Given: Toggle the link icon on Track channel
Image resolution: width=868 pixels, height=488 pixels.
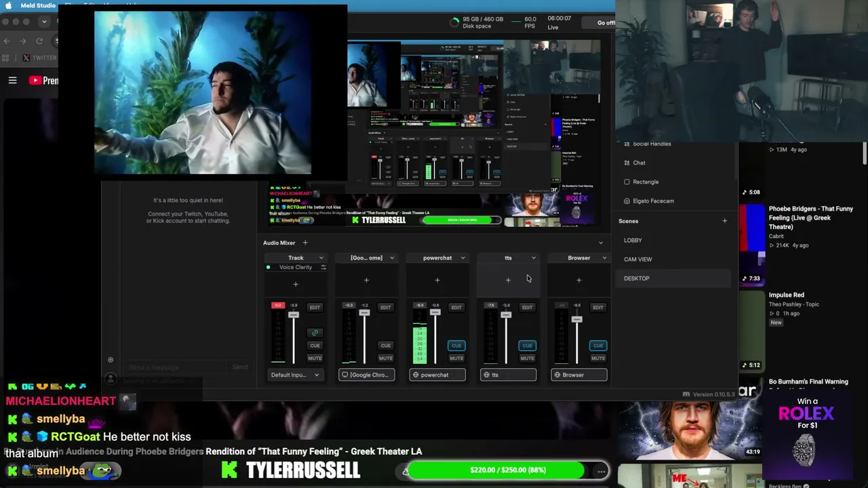Looking at the screenshot, I should 315,333.
